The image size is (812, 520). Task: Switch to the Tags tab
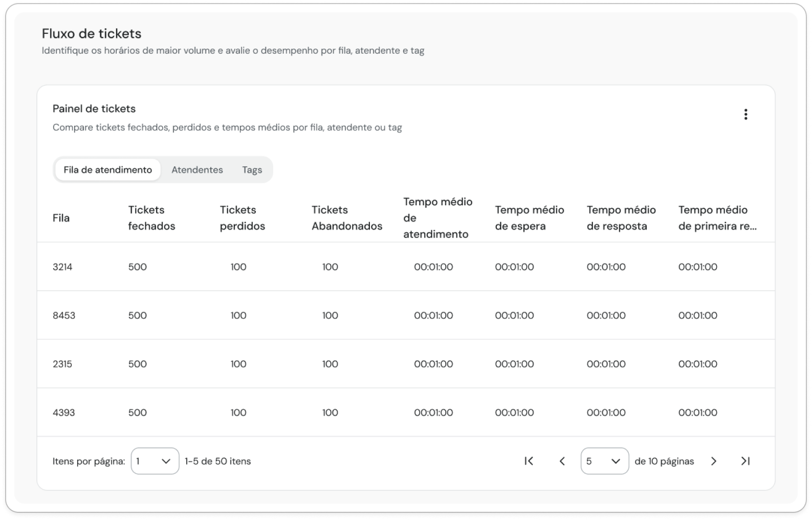tap(252, 170)
